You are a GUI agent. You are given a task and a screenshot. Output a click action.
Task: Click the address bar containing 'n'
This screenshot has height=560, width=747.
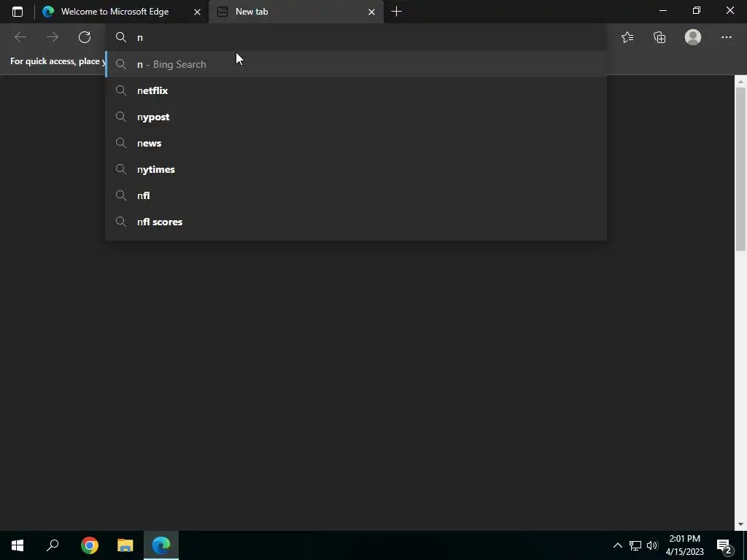[356, 37]
